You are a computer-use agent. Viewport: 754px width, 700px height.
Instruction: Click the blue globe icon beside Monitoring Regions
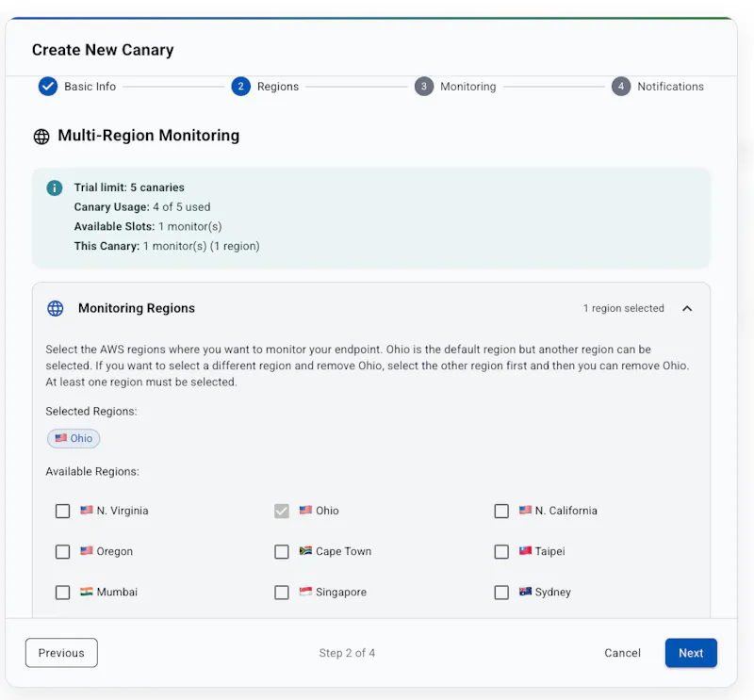(56, 308)
